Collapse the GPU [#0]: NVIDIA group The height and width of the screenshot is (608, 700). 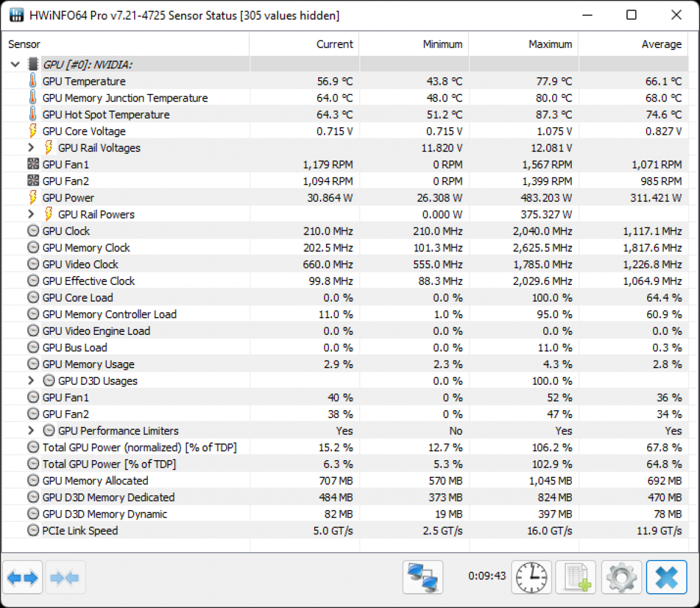click(15, 64)
